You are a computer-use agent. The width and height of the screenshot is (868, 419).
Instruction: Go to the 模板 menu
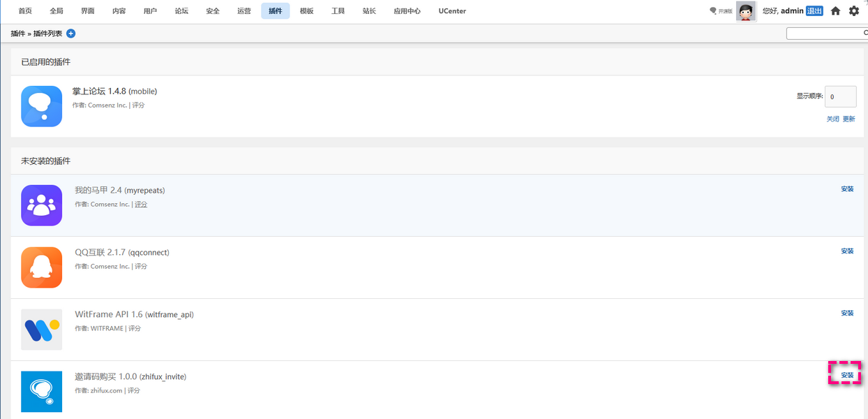tap(306, 11)
